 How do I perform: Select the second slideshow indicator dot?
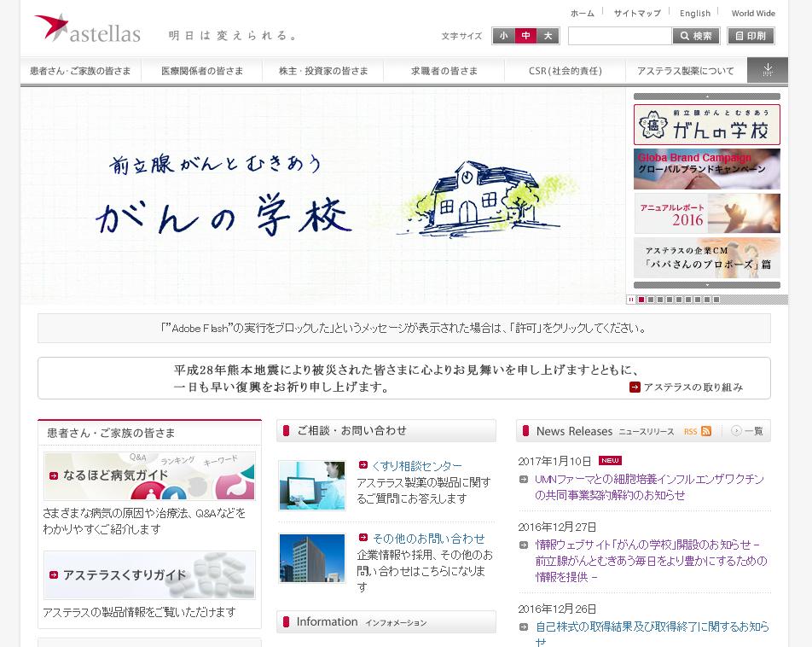coord(651,300)
